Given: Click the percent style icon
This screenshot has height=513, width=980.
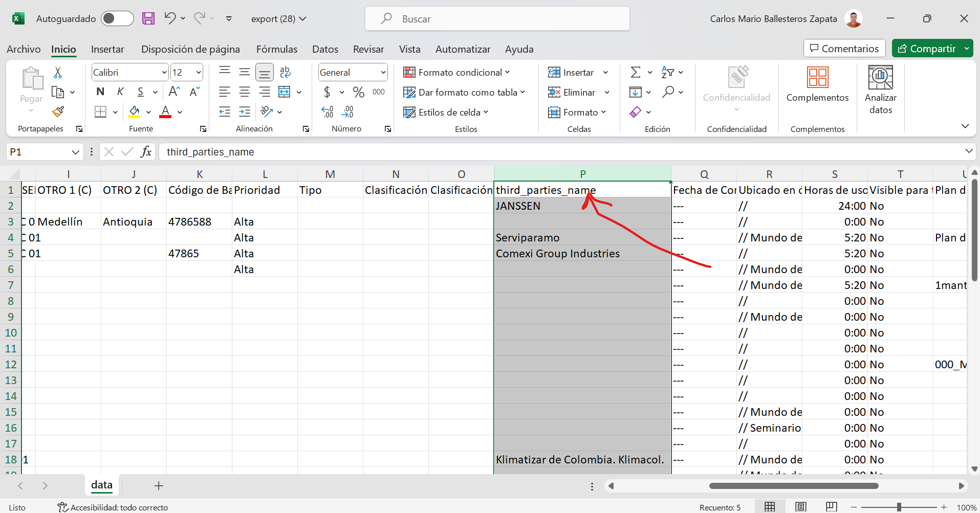Looking at the screenshot, I should click(x=358, y=93).
